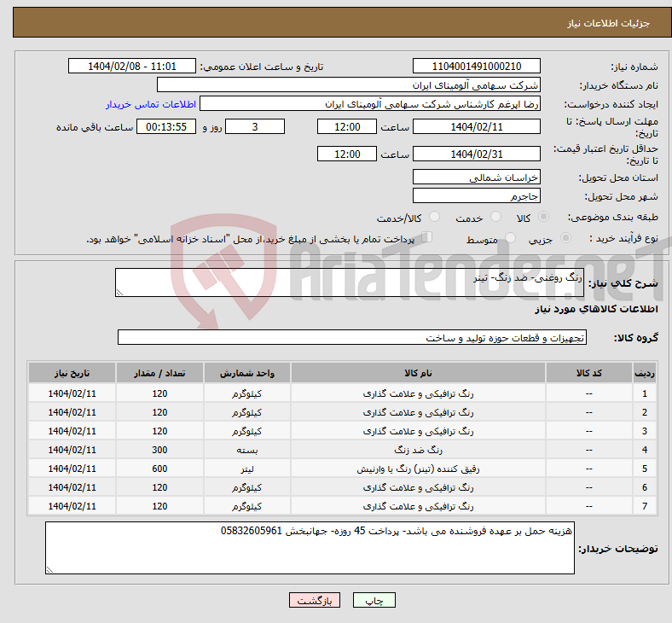
Task: Click row 1 item name رنگ ترافیکی
Action: [418, 393]
